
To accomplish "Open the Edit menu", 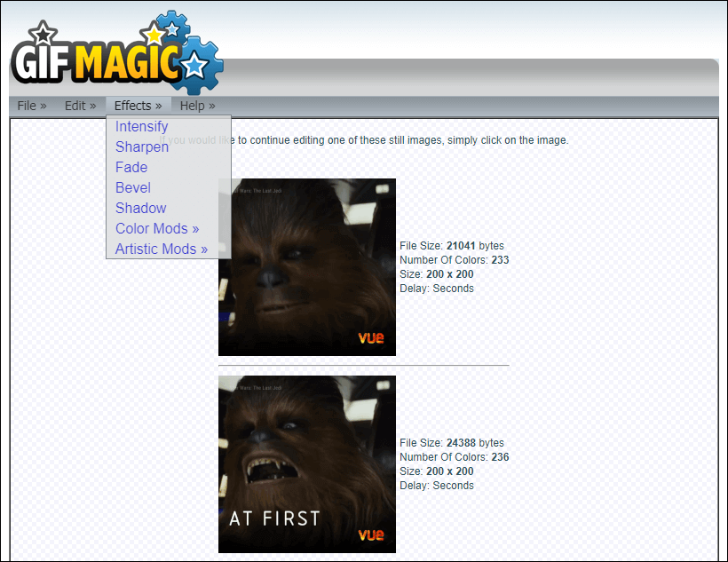I will coord(80,106).
